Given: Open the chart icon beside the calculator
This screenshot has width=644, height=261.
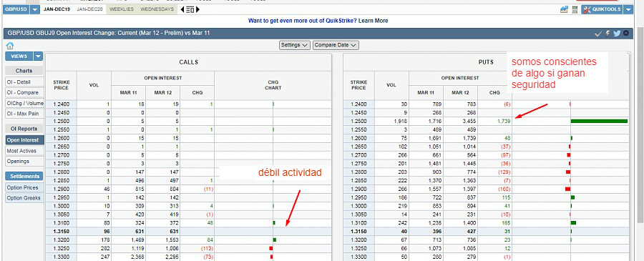Looking at the screenshot, I should tap(564, 9).
